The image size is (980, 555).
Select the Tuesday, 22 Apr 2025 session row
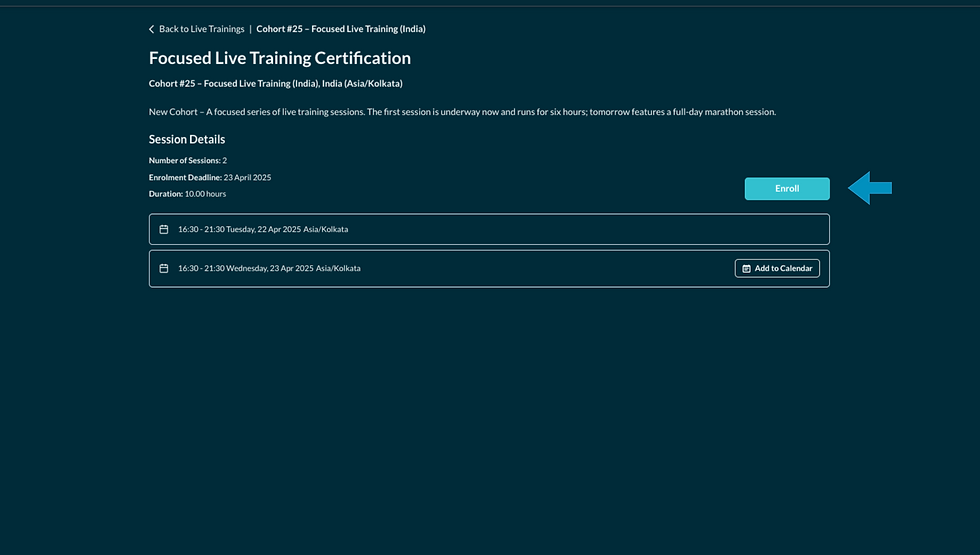click(x=489, y=229)
